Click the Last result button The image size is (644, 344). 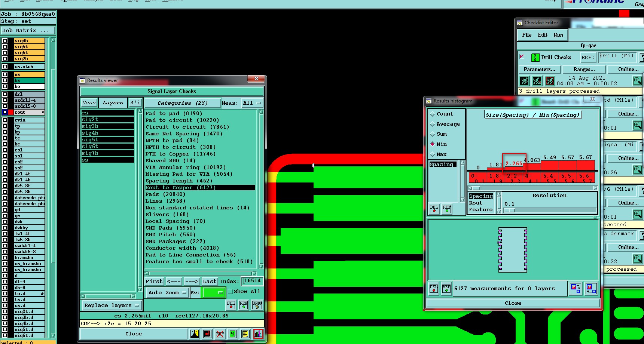point(209,281)
